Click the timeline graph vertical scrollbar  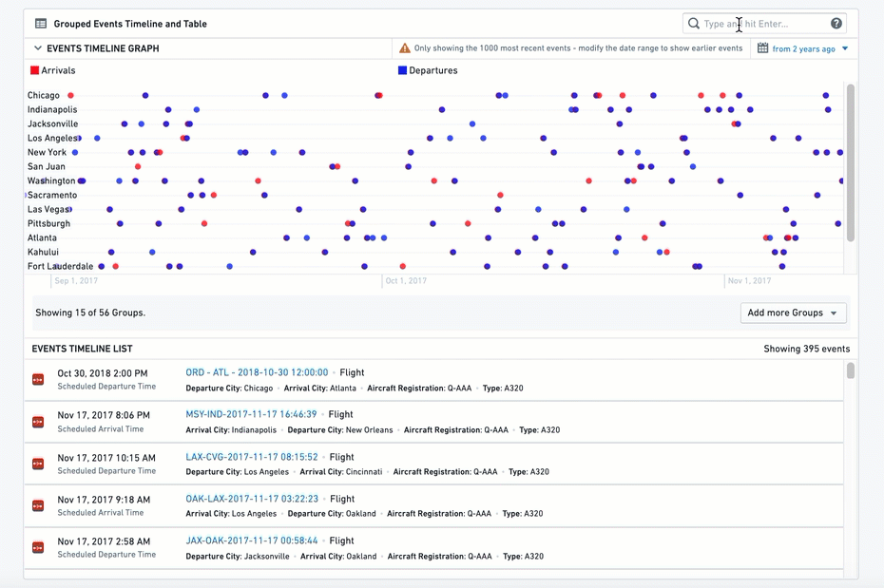[851, 162]
